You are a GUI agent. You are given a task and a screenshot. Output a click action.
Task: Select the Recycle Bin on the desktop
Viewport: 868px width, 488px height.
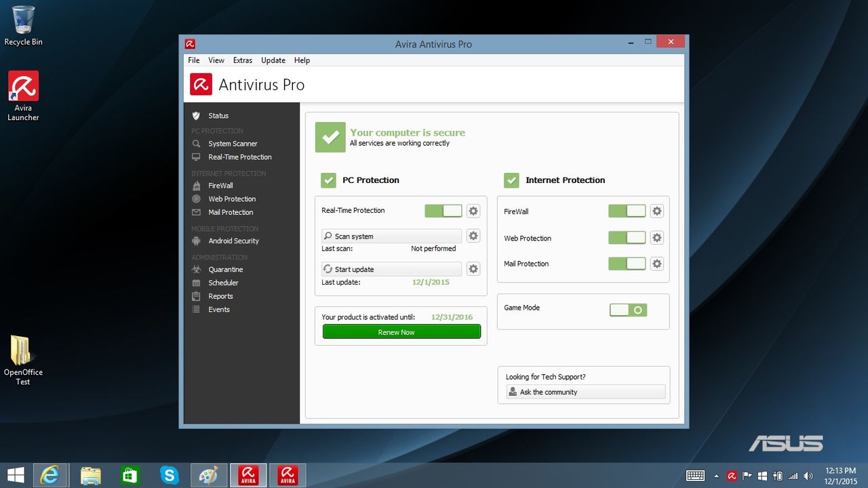(23, 26)
